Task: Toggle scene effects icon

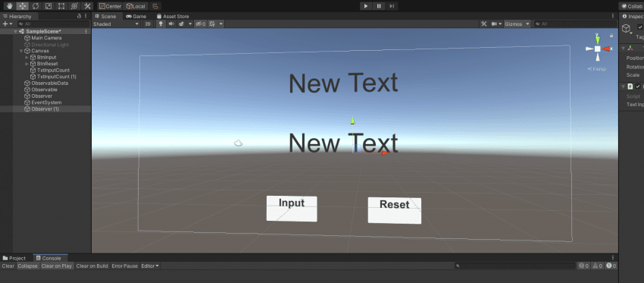Action: (x=182, y=24)
